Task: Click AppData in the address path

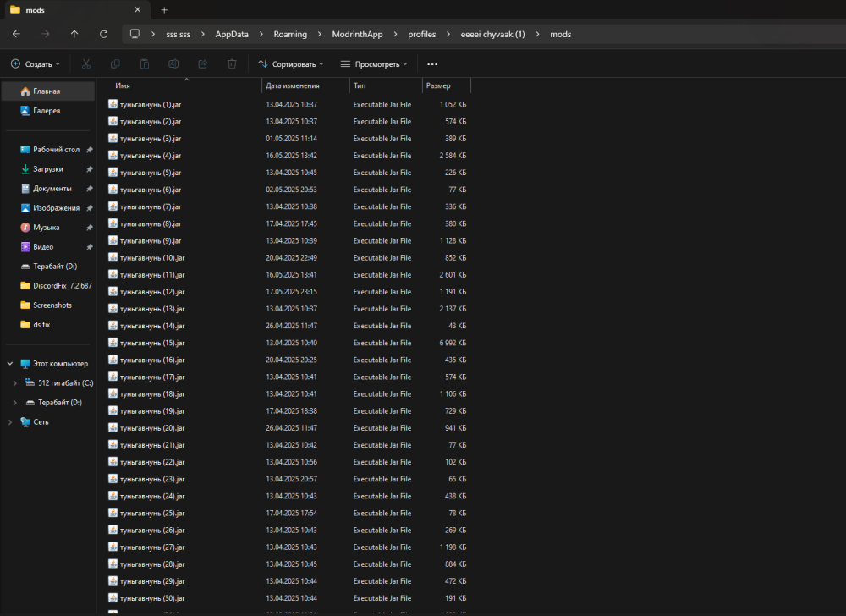Action: tap(232, 34)
